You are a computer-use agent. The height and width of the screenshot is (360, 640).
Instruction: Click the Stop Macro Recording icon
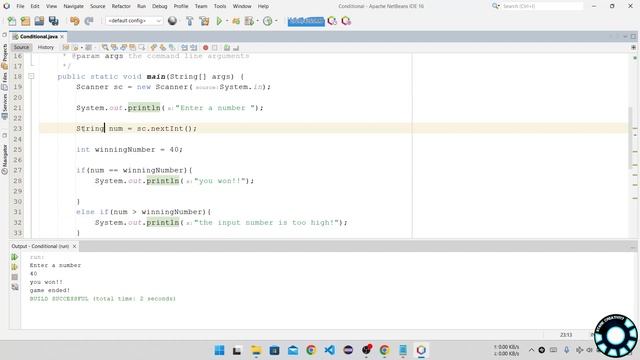coord(215,48)
